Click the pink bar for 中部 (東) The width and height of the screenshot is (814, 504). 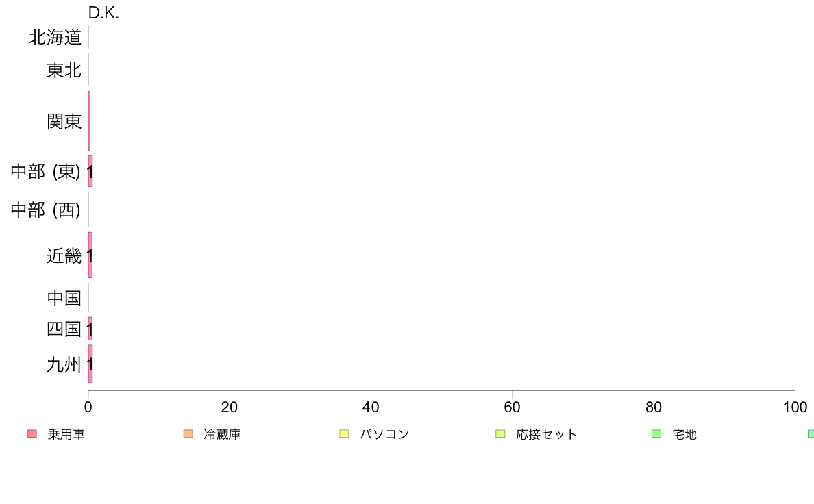90,171
